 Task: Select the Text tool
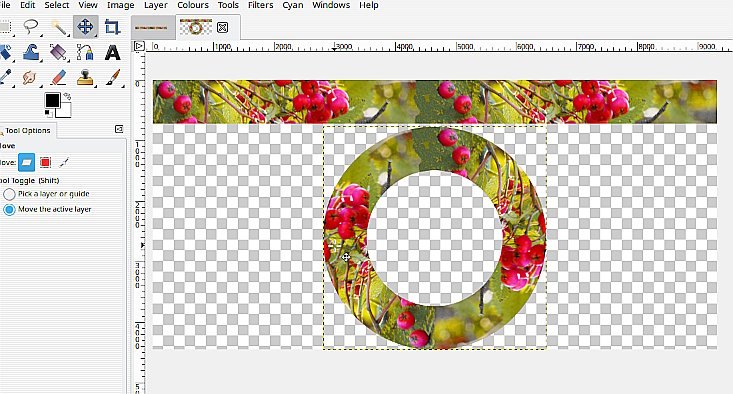click(x=112, y=52)
